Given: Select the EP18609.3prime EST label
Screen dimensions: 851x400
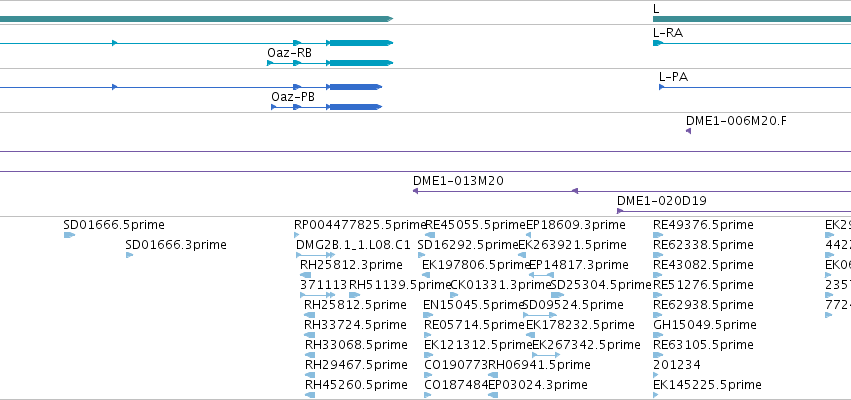Looking at the screenshot, I should pyautogui.click(x=576, y=225).
